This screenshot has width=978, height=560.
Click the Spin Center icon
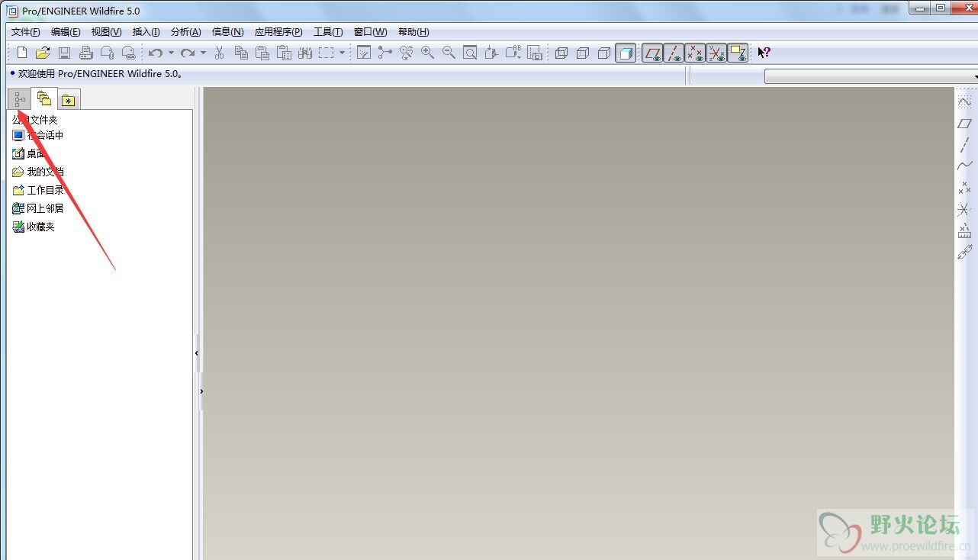click(385, 53)
